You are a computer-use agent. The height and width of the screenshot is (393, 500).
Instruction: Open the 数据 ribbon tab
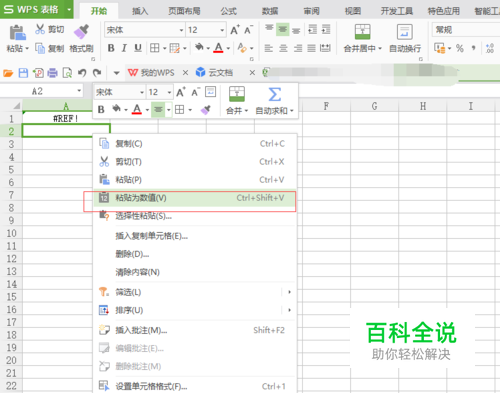(270, 11)
